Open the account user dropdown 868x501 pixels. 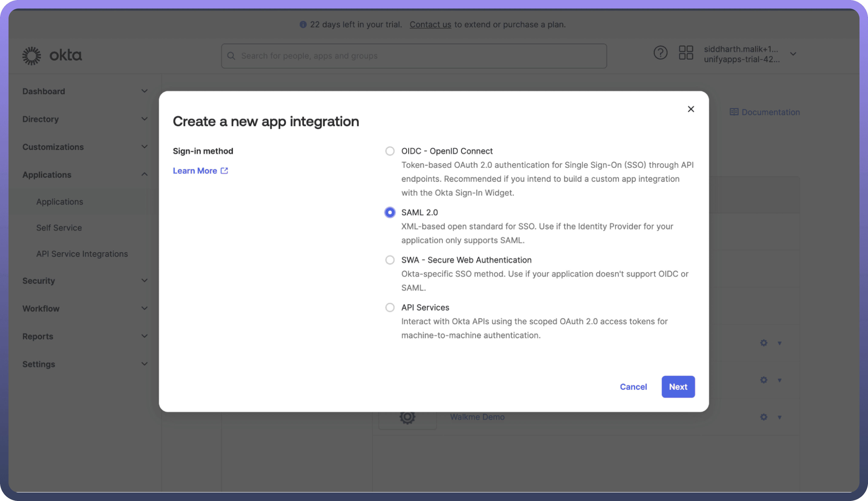pyautogui.click(x=793, y=54)
